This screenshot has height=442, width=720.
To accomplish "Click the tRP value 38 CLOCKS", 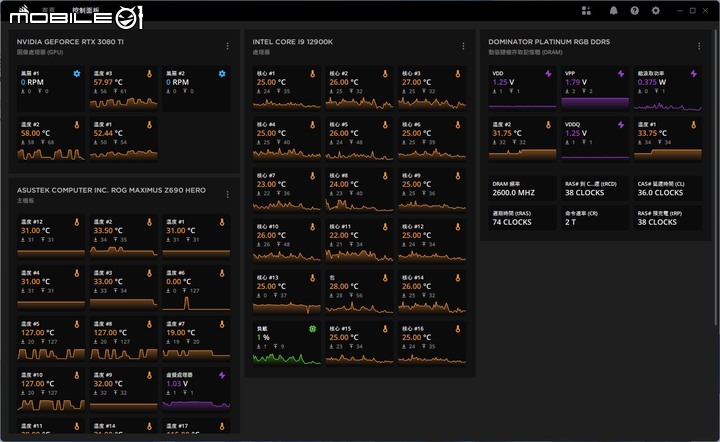I will [x=657, y=222].
